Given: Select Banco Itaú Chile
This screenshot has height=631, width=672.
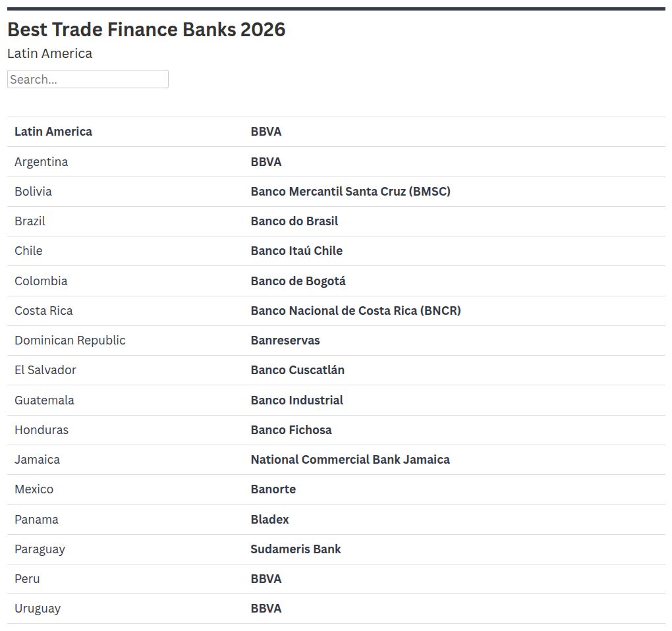Looking at the screenshot, I should point(296,251).
